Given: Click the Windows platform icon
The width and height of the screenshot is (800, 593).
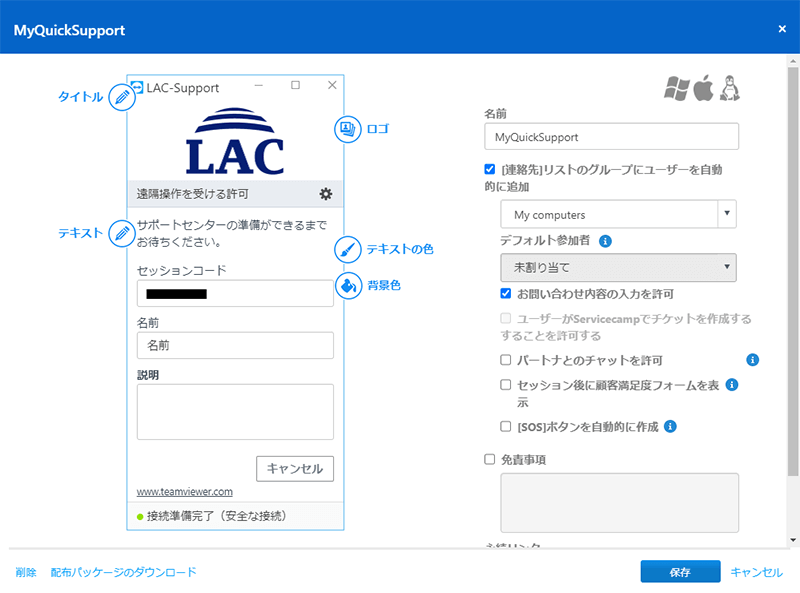Looking at the screenshot, I should 677,89.
